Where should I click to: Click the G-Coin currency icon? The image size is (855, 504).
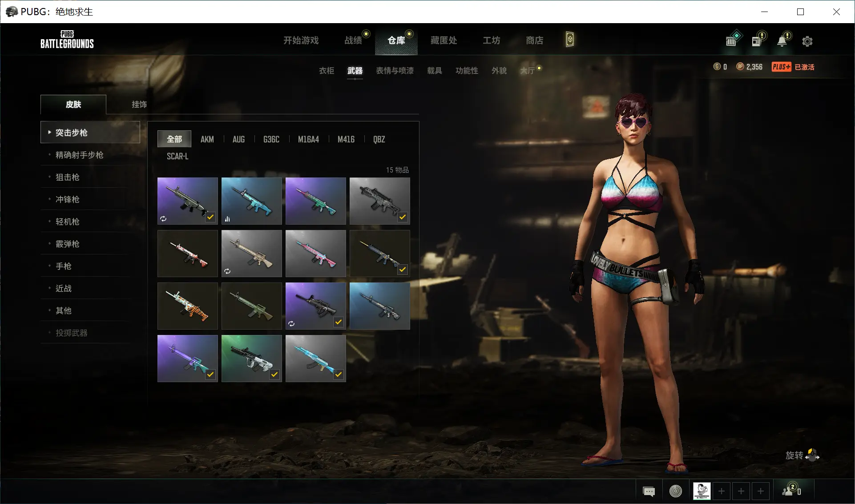pos(717,67)
